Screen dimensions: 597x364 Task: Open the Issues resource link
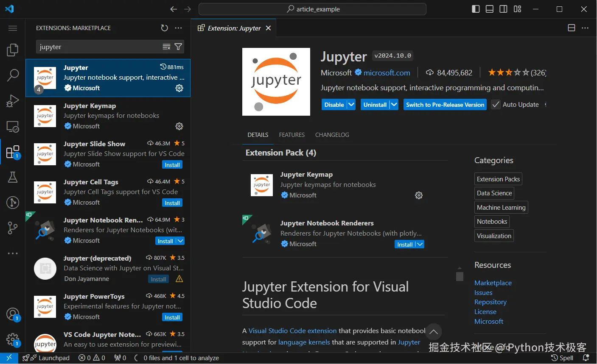(483, 292)
